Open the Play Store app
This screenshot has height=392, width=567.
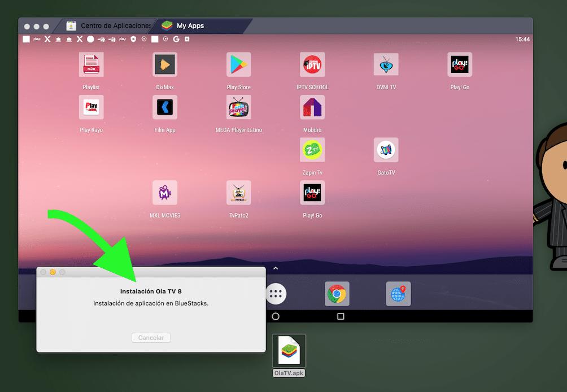[x=238, y=64]
